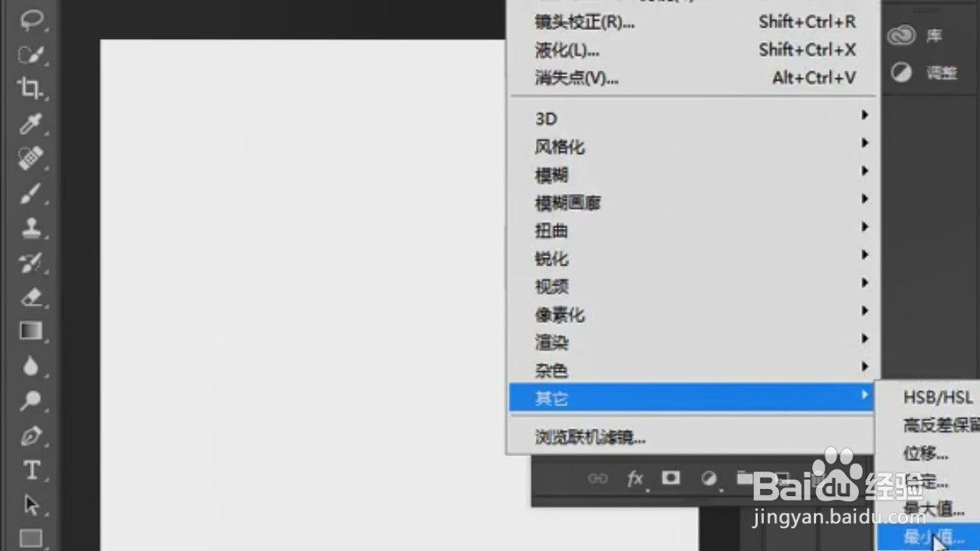Open the adjustment layer fill circle icon

709,478
